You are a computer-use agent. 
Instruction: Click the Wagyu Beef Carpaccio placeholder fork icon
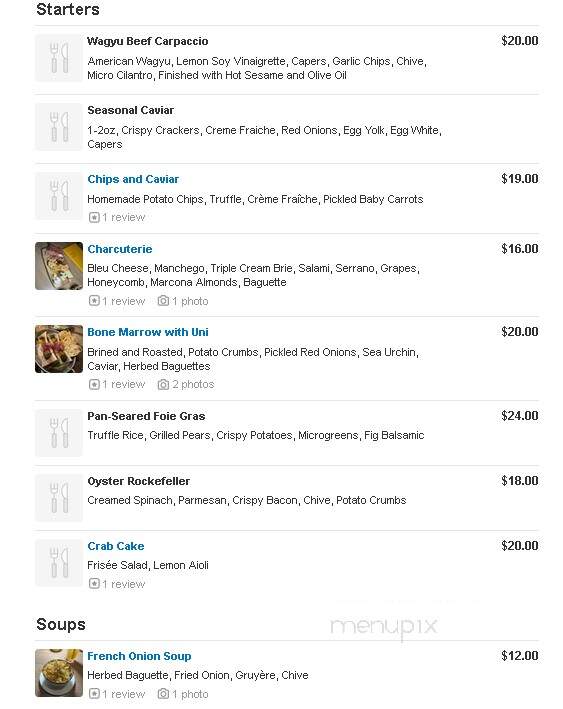point(59,58)
